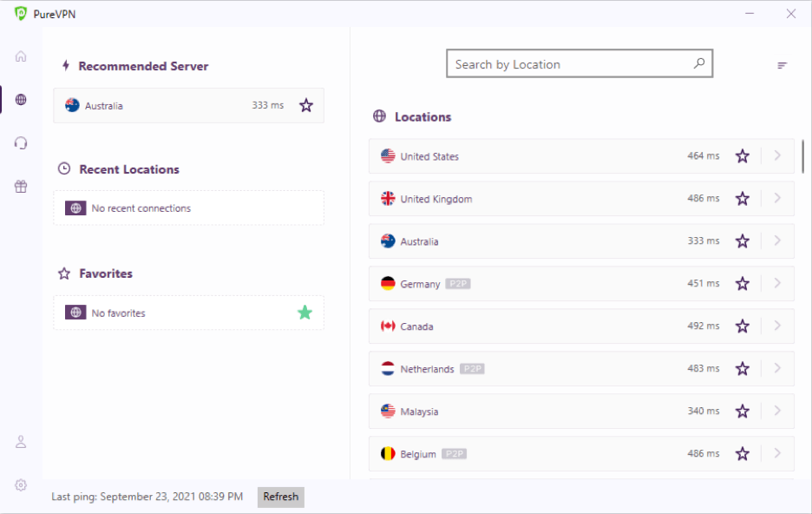Click the No recent connections text
The image size is (812, 514).
tap(141, 208)
